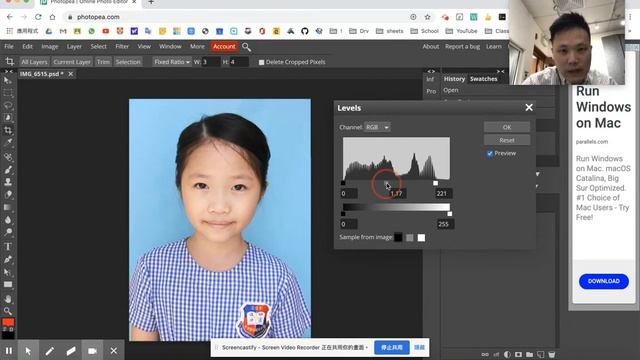640x360 pixels.
Task: Select the Lasso tool
Action: (x=7, y=106)
